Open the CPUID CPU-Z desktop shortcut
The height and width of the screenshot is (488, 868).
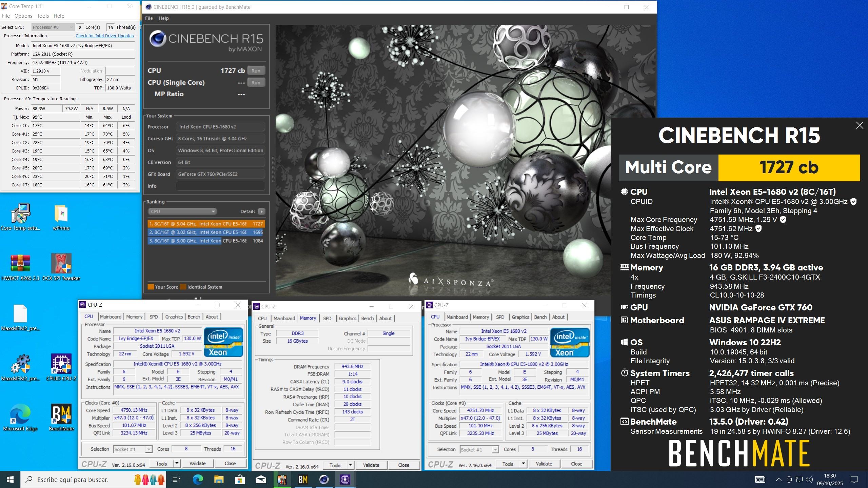click(61, 364)
